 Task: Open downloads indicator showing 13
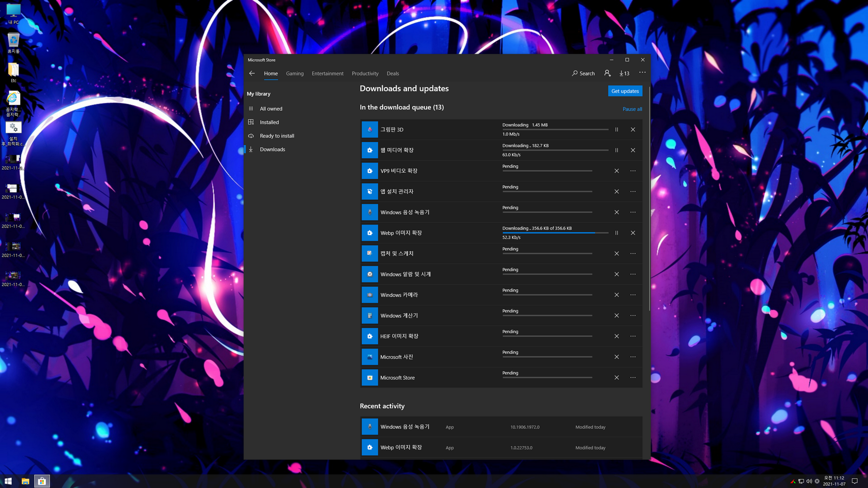pos(624,74)
